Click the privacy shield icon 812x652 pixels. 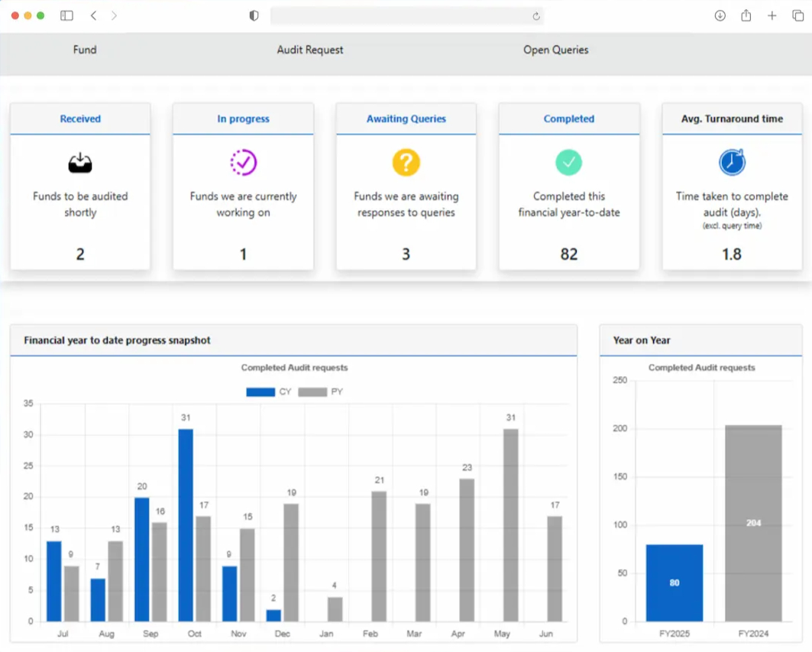point(254,15)
